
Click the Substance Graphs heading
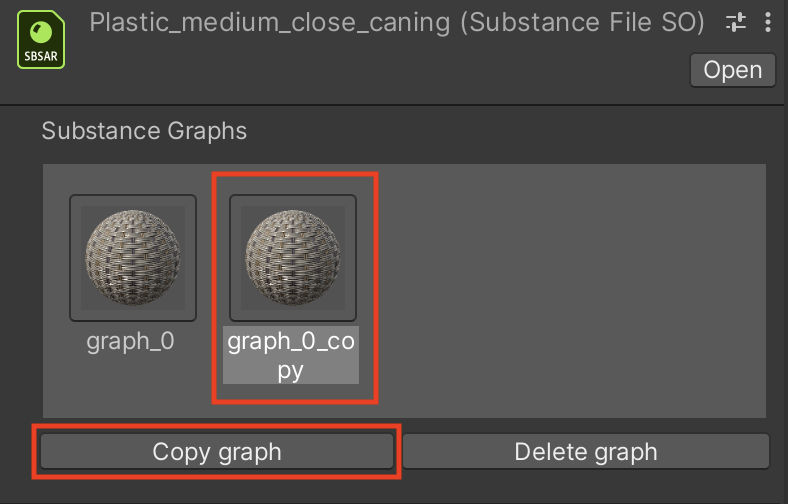coord(144,131)
